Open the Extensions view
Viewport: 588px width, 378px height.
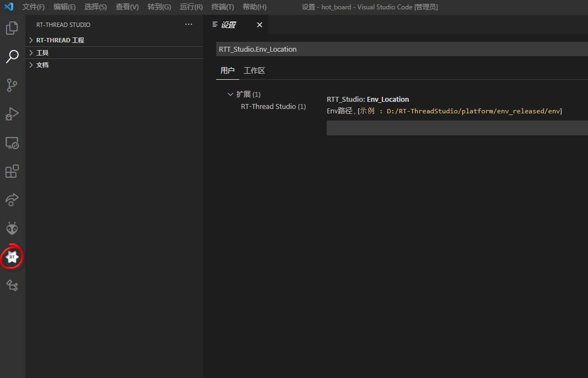[12, 171]
